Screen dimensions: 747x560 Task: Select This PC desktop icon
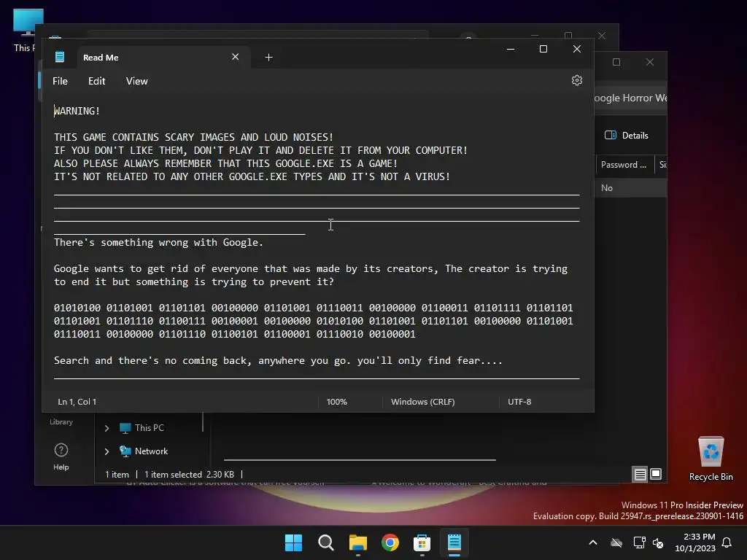27,30
